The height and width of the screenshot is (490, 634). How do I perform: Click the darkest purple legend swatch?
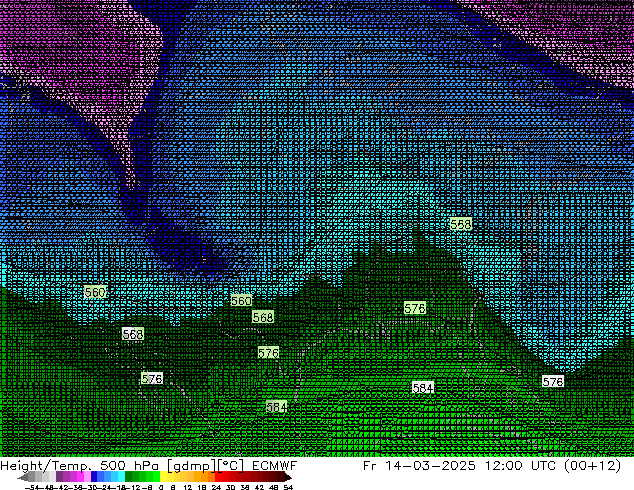pyautogui.click(x=59, y=477)
